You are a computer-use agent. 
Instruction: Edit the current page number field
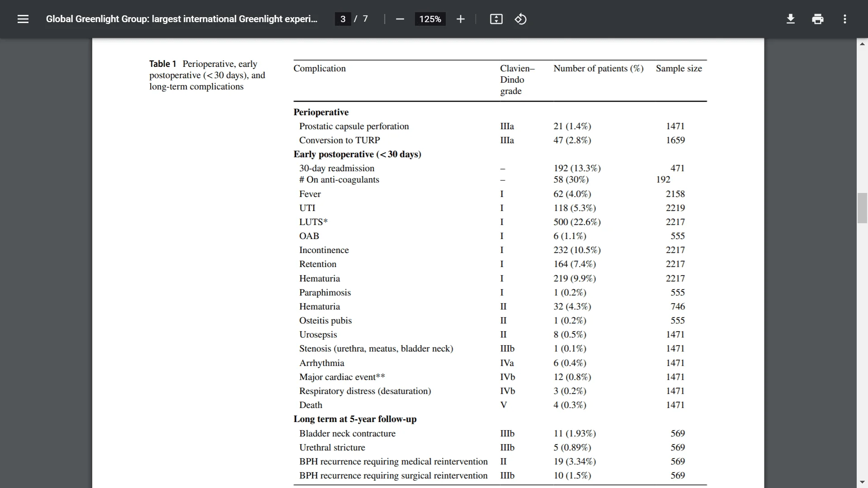[343, 19]
